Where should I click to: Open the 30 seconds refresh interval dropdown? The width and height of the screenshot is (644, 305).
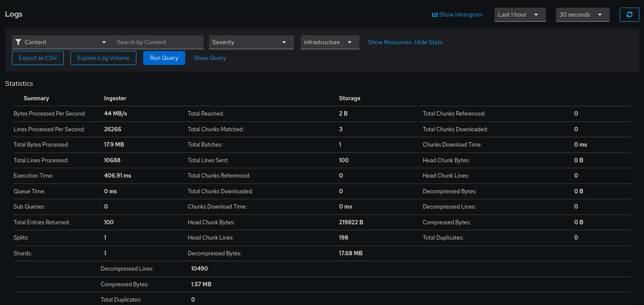point(582,14)
